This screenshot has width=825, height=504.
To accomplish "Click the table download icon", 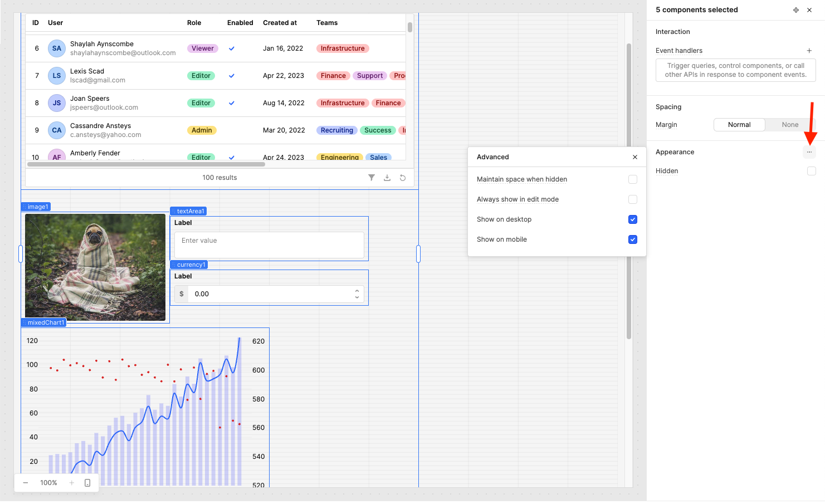I will tap(387, 178).
